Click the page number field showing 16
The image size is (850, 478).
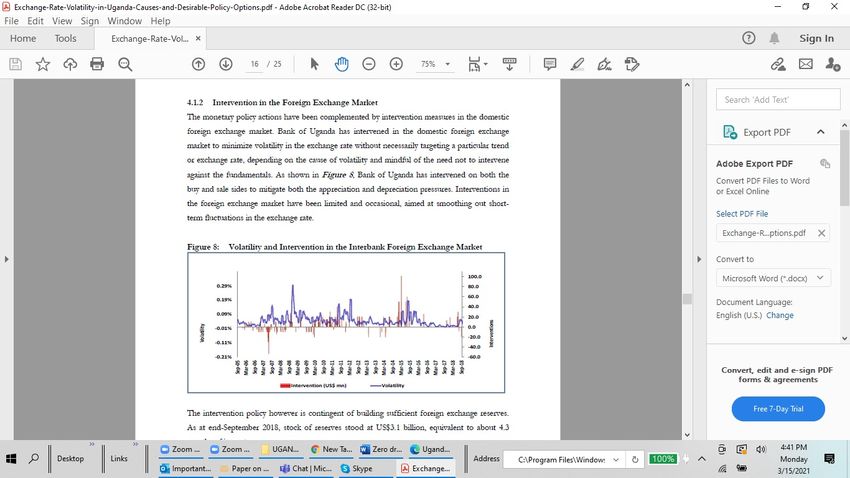(x=254, y=64)
